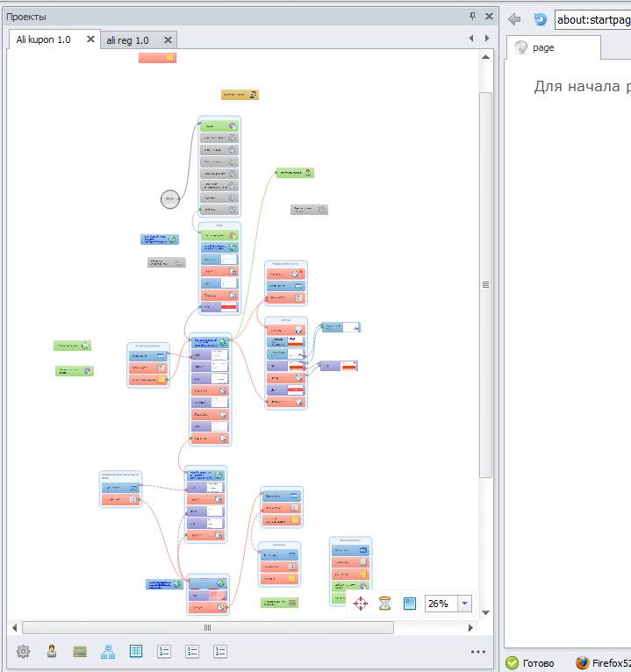Click the canvas vertical scrollbar thumb
This screenshot has width=631, height=672.
[485, 284]
